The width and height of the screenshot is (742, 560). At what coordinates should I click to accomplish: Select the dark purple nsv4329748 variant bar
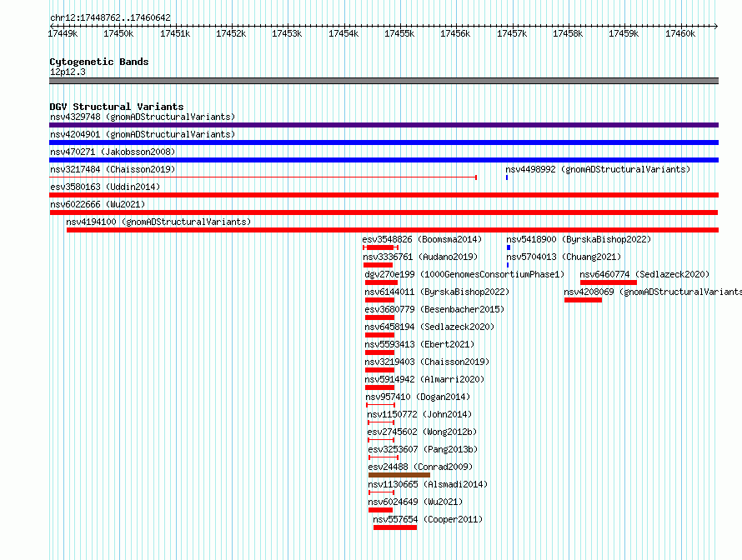tap(384, 125)
